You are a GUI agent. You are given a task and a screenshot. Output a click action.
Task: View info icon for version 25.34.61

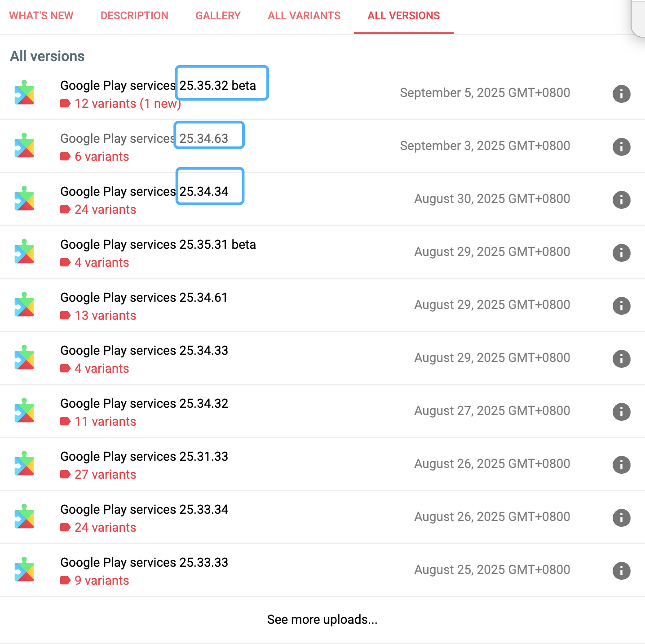click(x=621, y=306)
